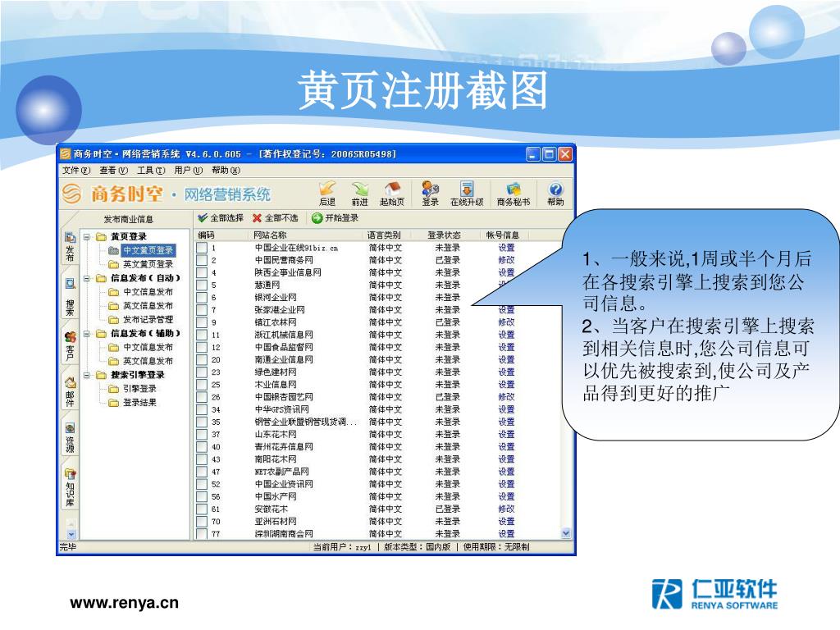Check the box for 银河企业网
Screen dimensions: 840x630
click(x=202, y=297)
